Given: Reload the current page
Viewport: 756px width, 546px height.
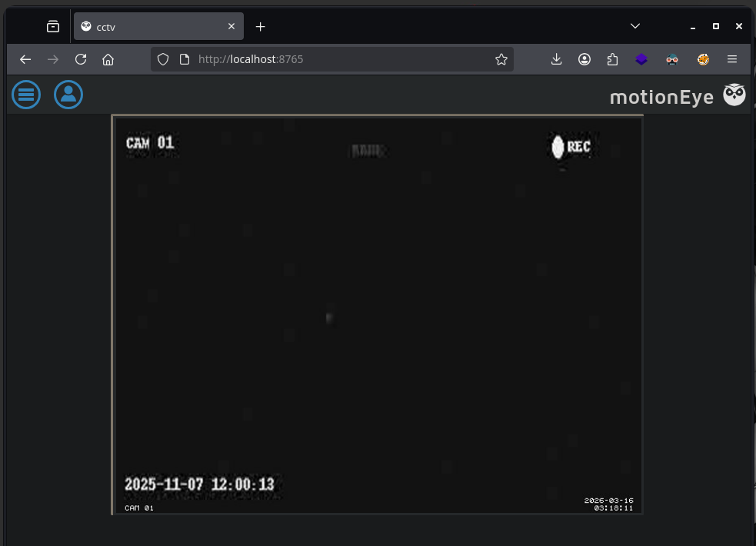Looking at the screenshot, I should click(x=81, y=59).
